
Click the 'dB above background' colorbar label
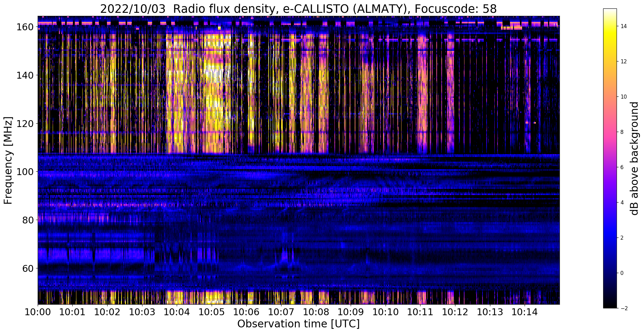[x=634, y=159]
